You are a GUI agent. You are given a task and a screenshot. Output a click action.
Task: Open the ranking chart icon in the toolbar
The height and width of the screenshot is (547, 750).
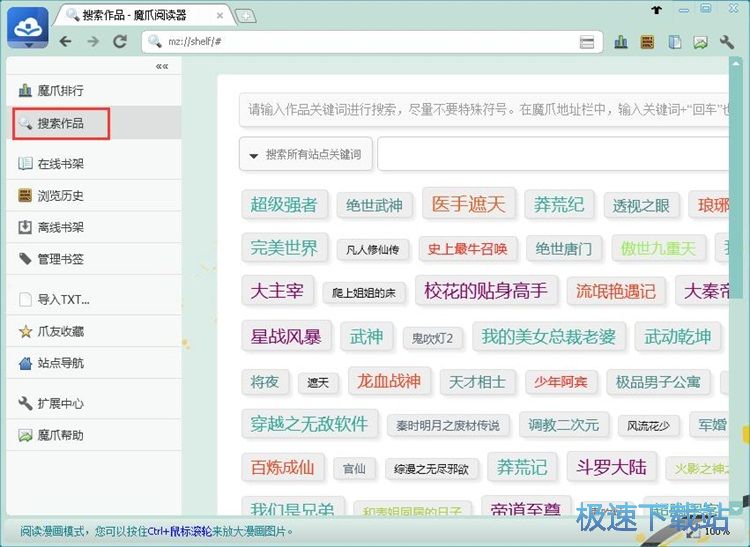621,42
